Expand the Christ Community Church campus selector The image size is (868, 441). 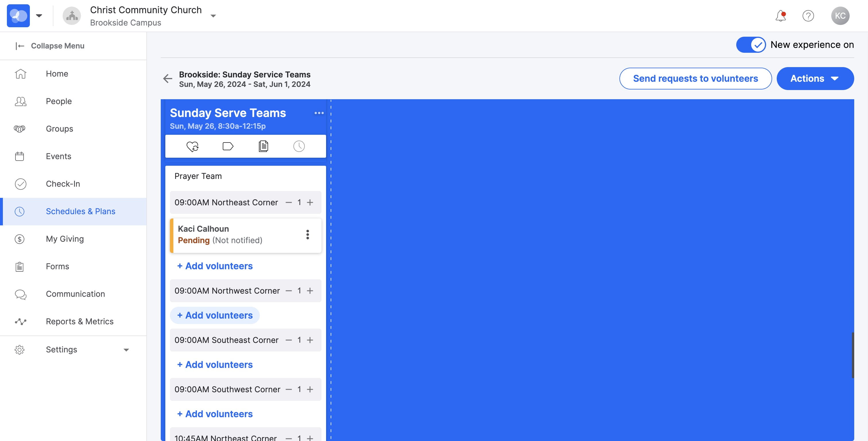tap(213, 16)
